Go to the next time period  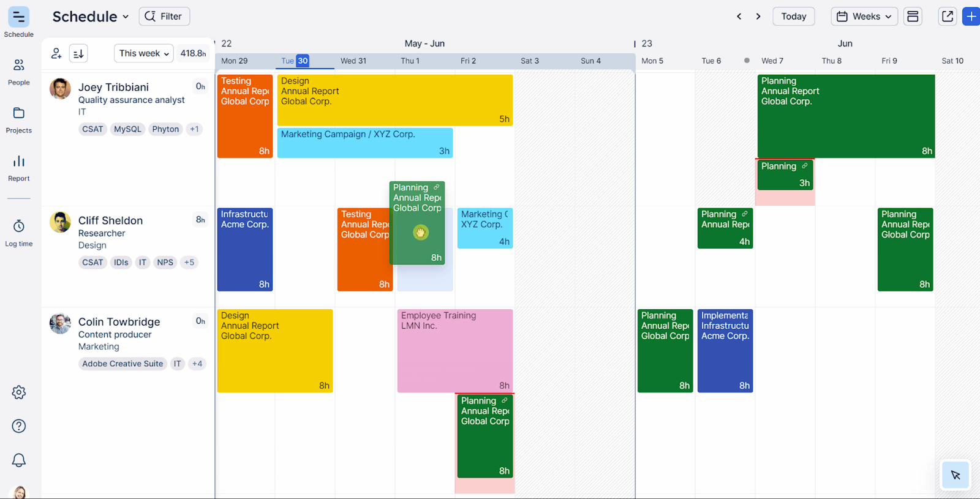(x=758, y=17)
